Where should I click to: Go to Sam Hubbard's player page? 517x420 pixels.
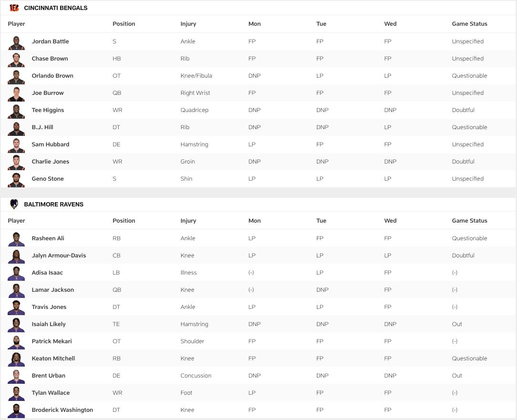coord(51,144)
